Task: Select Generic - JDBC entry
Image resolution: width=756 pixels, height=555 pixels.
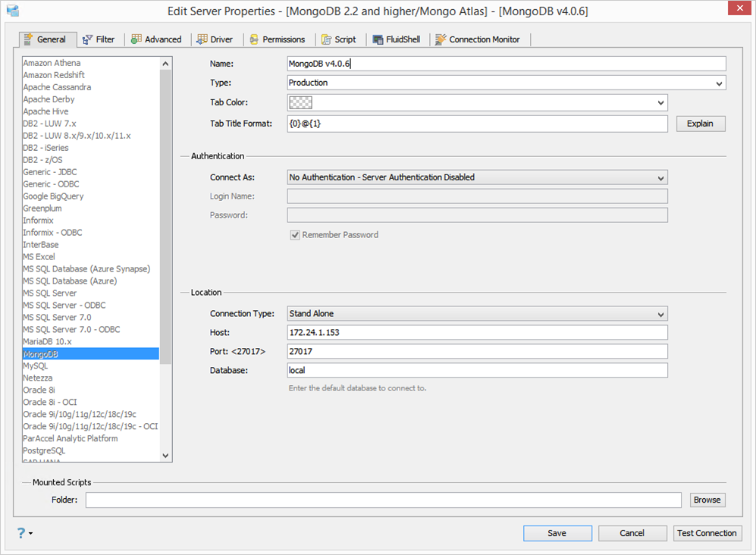Action: [x=91, y=172]
